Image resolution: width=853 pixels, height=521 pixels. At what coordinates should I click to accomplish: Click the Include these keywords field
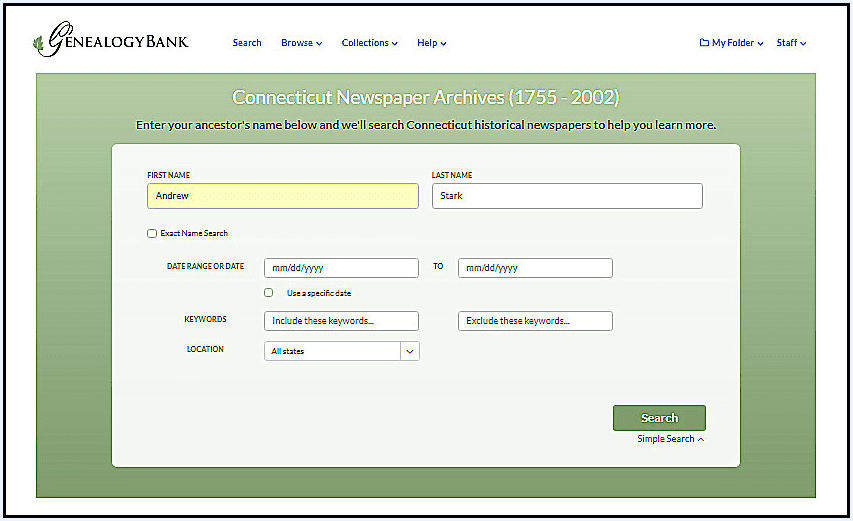pyautogui.click(x=341, y=321)
